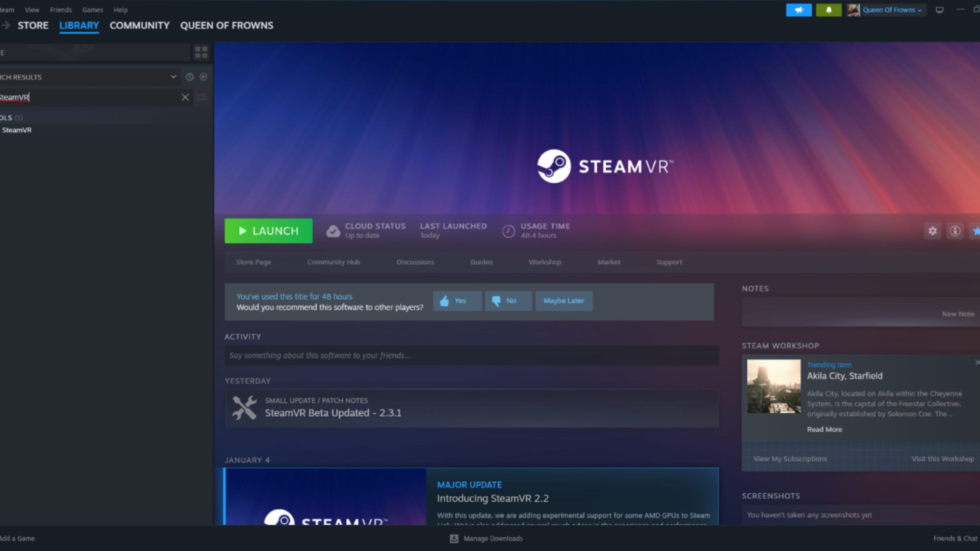Click the Manage Downloads icon
The height and width of the screenshot is (551, 980).
[454, 538]
